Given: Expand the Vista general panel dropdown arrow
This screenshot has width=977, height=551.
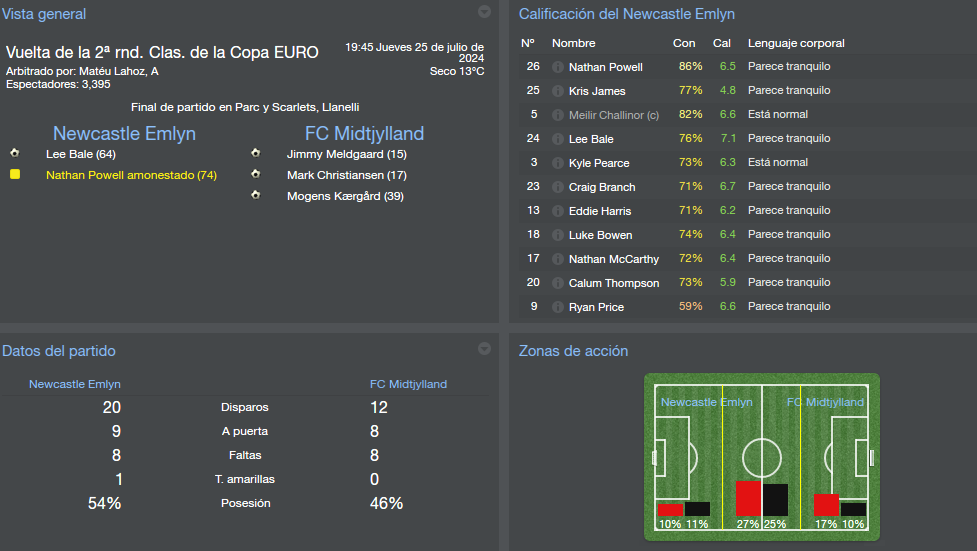Looking at the screenshot, I should tap(484, 12).
